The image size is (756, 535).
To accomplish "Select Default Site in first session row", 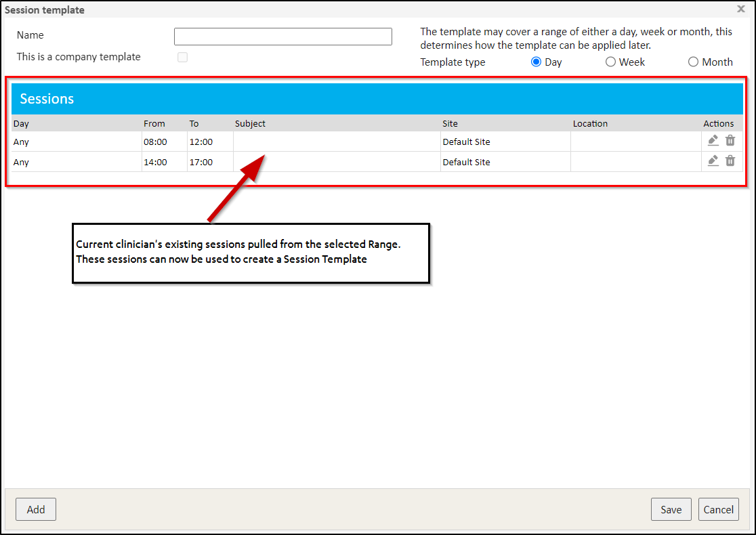I will (466, 142).
